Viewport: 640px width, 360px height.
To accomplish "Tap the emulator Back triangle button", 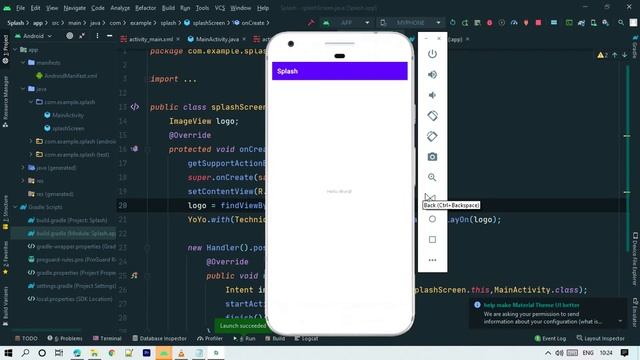I will (432, 198).
